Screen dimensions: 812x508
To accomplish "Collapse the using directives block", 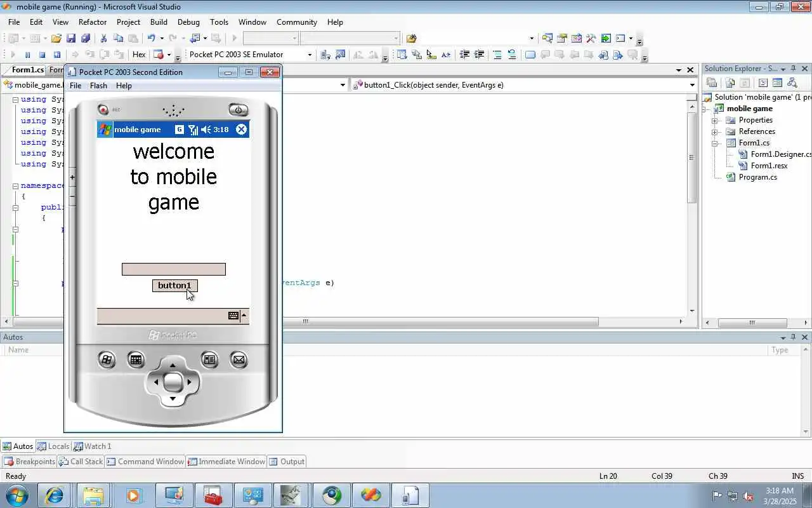I will click(15, 100).
